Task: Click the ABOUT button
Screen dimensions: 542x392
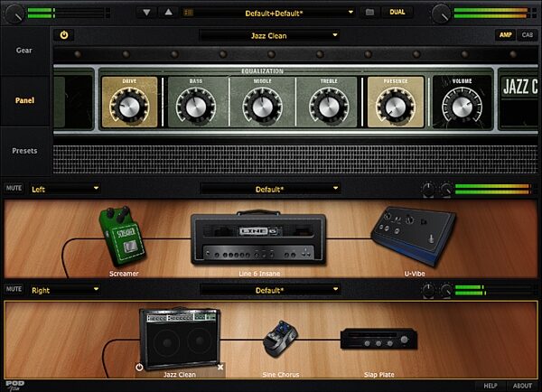Action: pyautogui.click(x=522, y=386)
